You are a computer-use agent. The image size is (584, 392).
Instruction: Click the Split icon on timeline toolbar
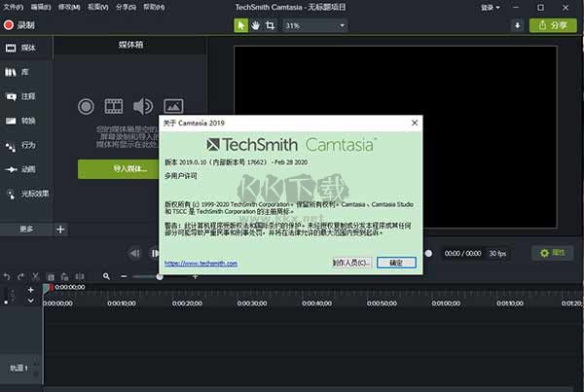point(80,276)
